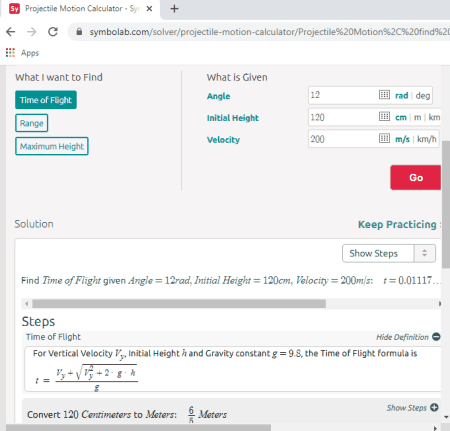
Task: Open keypad icon in the Initial Height field
Action: coord(384,117)
